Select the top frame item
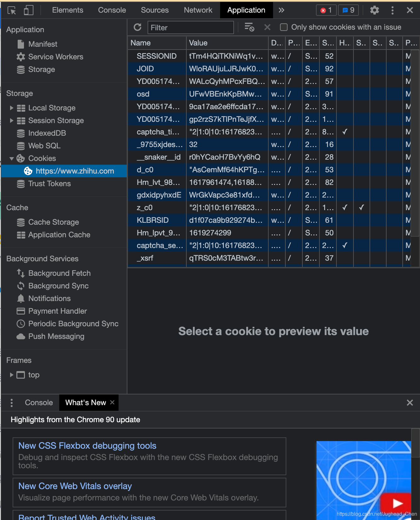The height and width of the screenshot is (520, 420). 28,375
